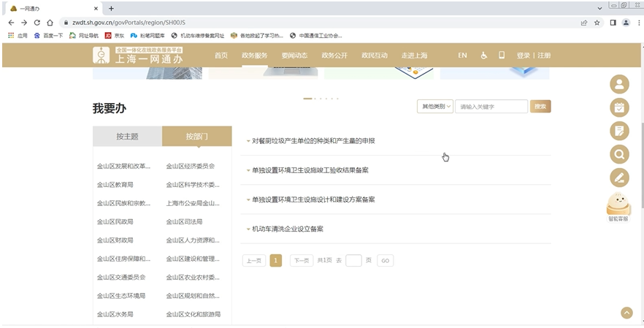The width and height of the screenshot is (644, 328).
Task: Open the 应用 apps bookmark
Action: pyautogui.click(x=18, y=36)
